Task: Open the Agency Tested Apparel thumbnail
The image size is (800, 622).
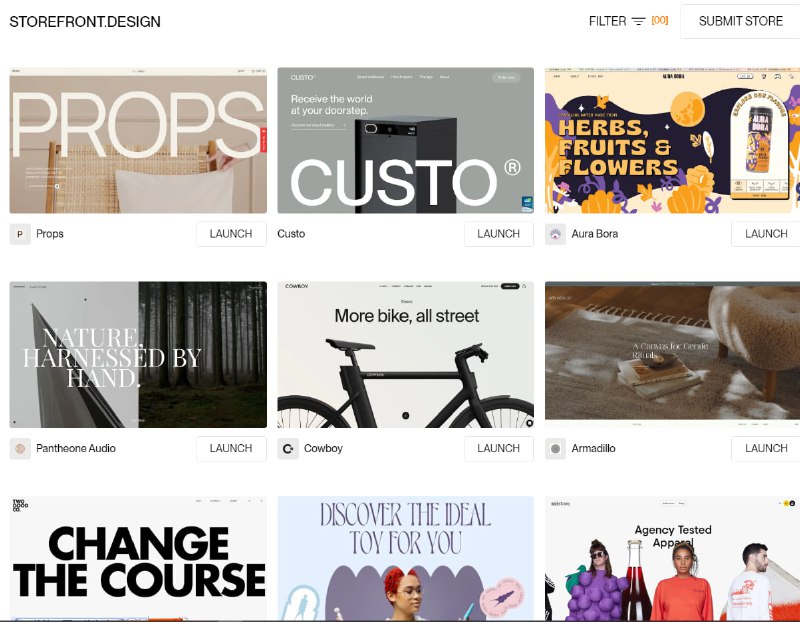Action: (x=672, y=558)
